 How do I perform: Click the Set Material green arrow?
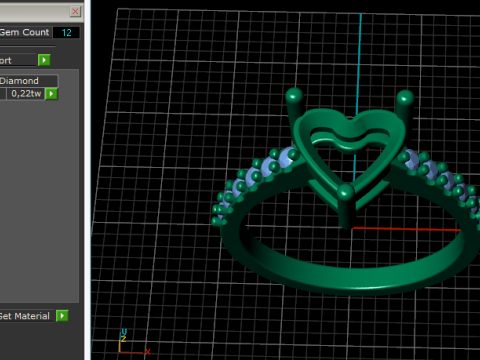pyautogui.click(x=62, y=316)
